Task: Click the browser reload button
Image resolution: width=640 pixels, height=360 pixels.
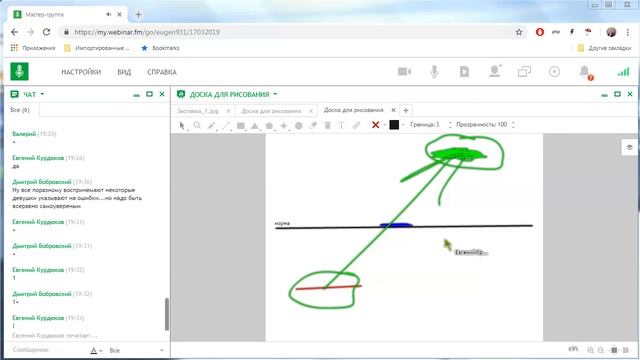Action: (x=46, y=32)
